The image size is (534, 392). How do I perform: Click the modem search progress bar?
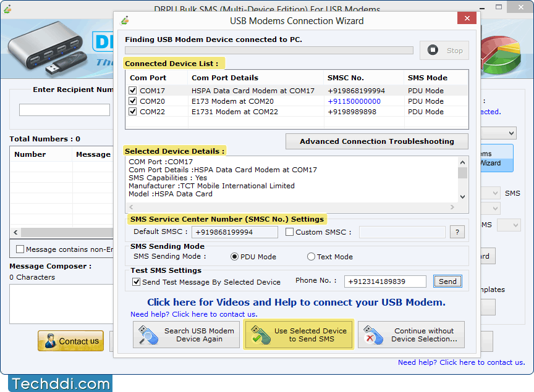pyautogui.click(x=269, y=51)
